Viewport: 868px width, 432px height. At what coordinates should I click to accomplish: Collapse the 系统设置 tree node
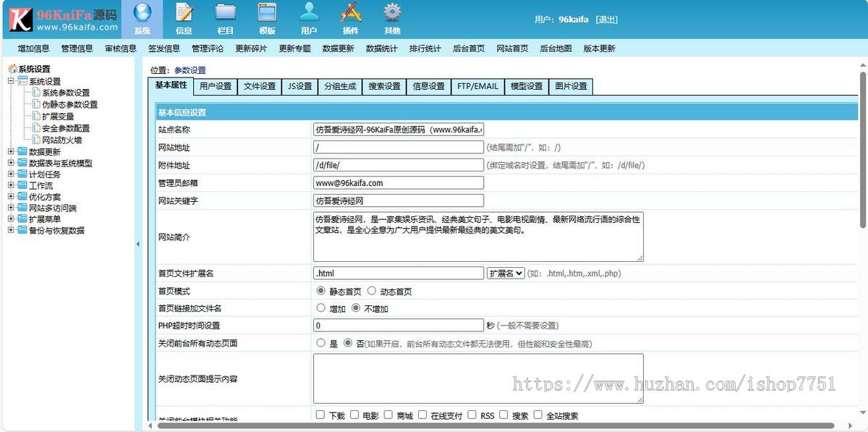pyautogui.click(x=11, y=81)
